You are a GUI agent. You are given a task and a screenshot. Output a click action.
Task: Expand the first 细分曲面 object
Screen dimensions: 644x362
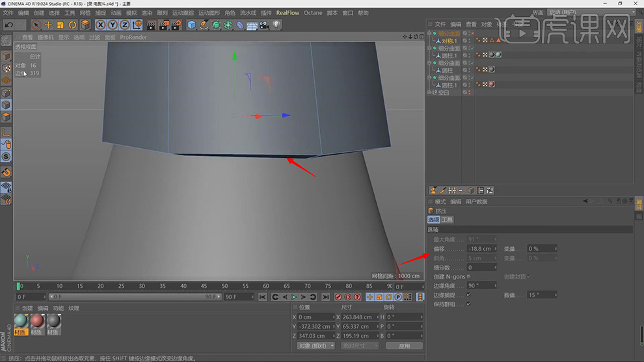[429, 33]
